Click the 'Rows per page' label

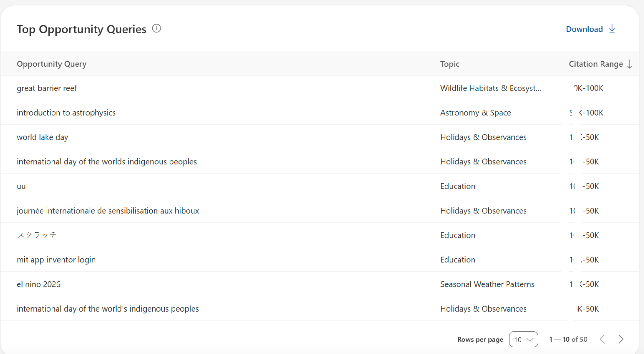[x=480, y=339]
